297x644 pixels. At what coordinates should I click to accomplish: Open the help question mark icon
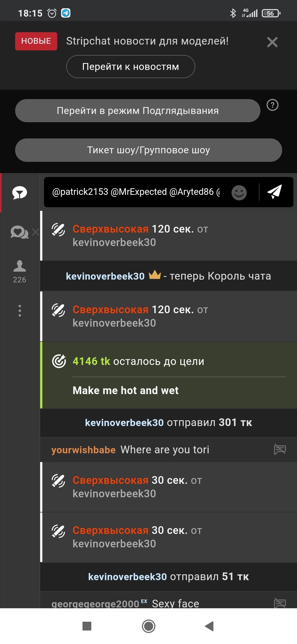[273, 105]
